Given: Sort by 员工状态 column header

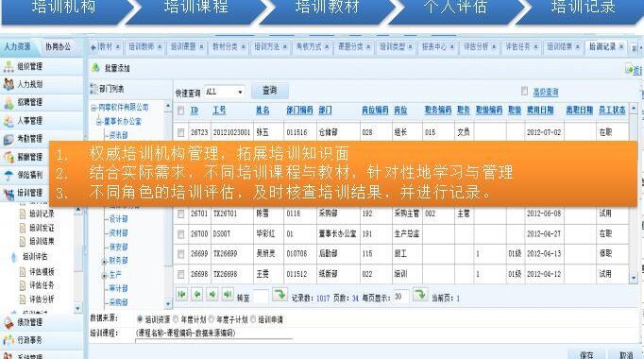Looking at the screenshot, I should [x=612, y=111].
